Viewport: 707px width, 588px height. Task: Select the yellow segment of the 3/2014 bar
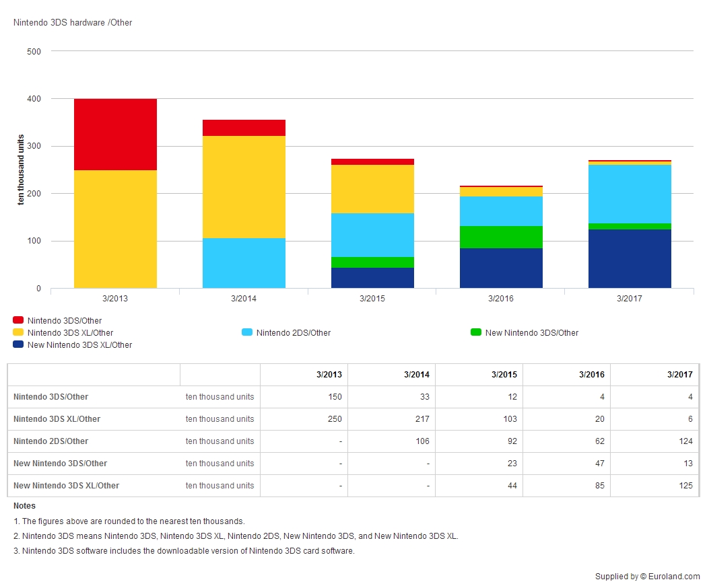(x=244, y=187)
